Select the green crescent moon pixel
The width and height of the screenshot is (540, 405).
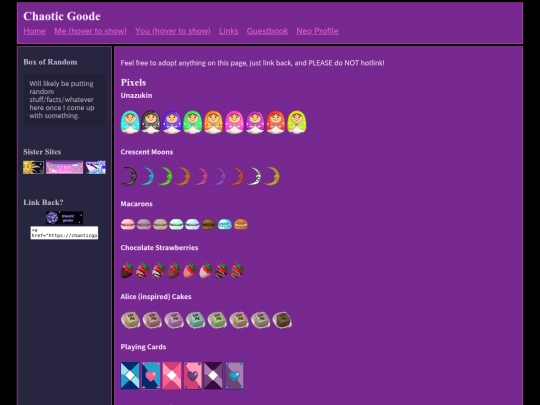[x=165, y=176]
